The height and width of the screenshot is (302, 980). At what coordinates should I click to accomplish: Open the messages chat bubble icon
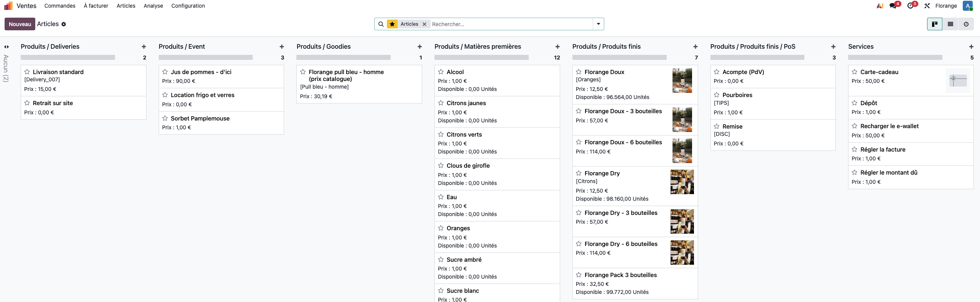(893, 6)
